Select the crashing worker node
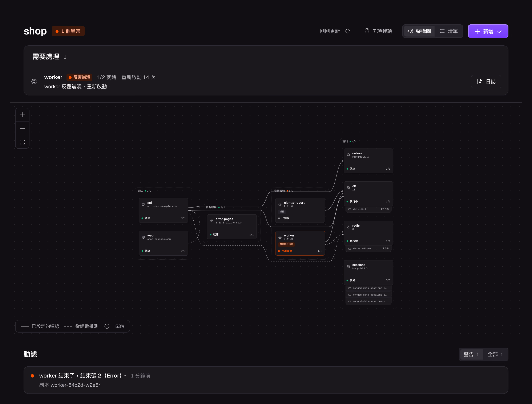Viewport: 532px width, 404px height. pyautogui.click(x=300, y=243)
